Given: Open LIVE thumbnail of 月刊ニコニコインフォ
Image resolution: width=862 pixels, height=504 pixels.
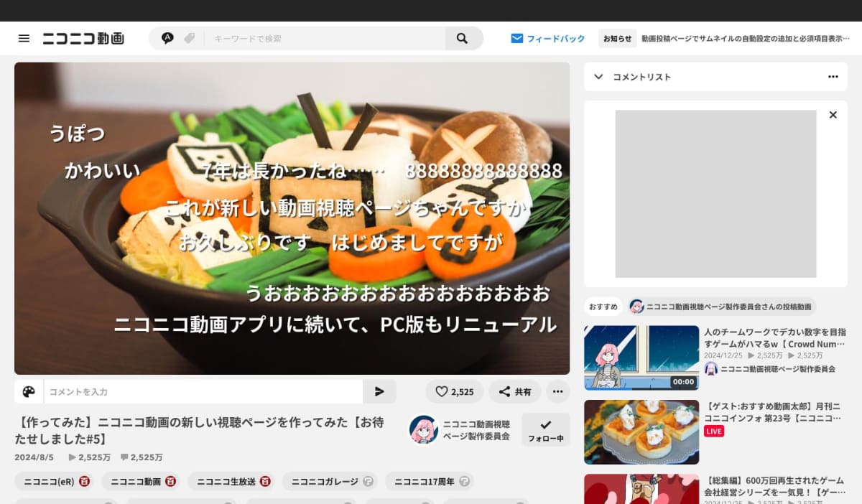Looking at the screenshot, I should (x=641, y=432).
